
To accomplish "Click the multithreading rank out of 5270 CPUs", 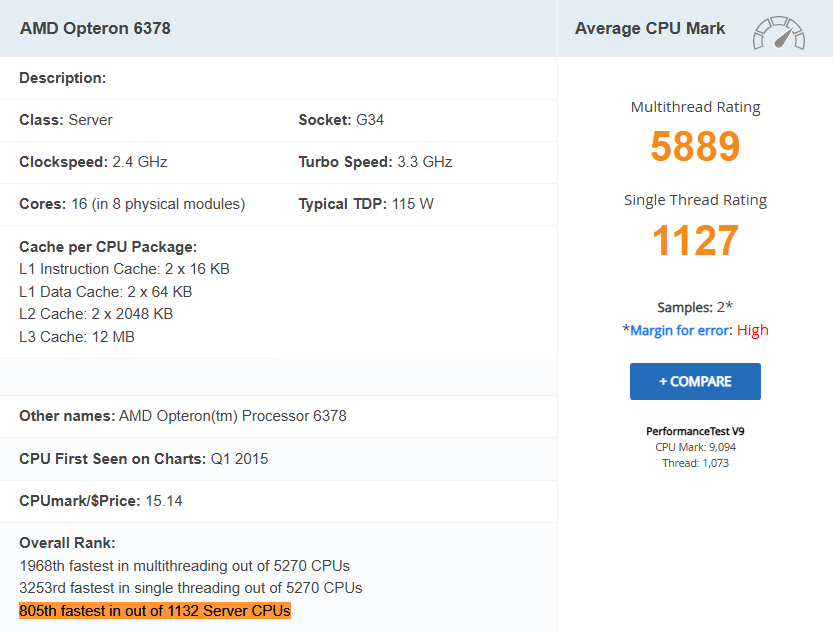I will [x=184, y=566].
